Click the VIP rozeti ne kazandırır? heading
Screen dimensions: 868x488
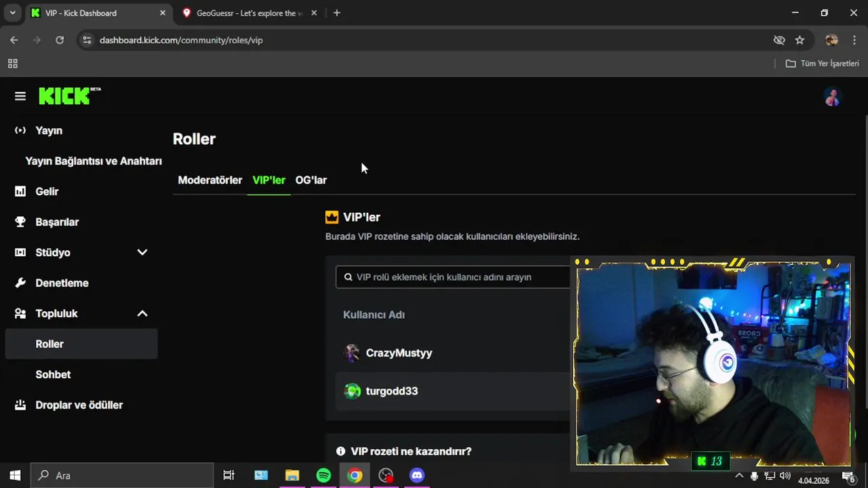tap(411, 451)
